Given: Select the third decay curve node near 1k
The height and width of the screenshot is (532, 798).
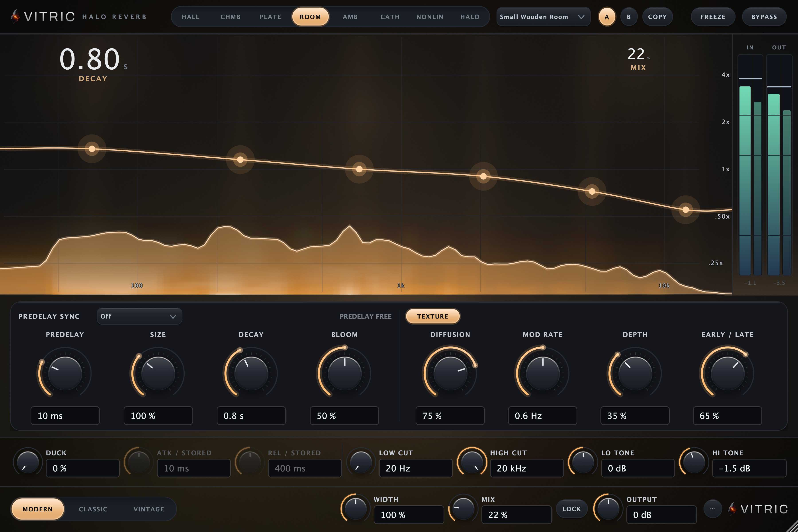Looking at the screenshot, I should (359, 169).
